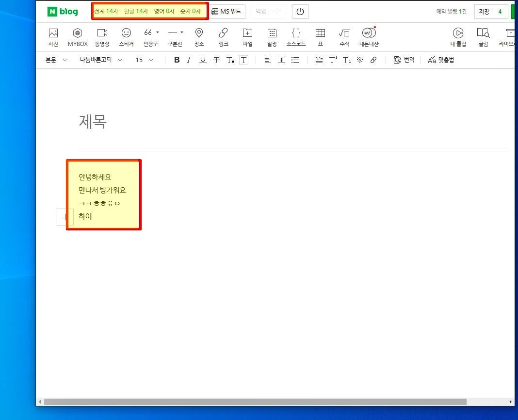Toggle bold formatting

coord(177,60)
